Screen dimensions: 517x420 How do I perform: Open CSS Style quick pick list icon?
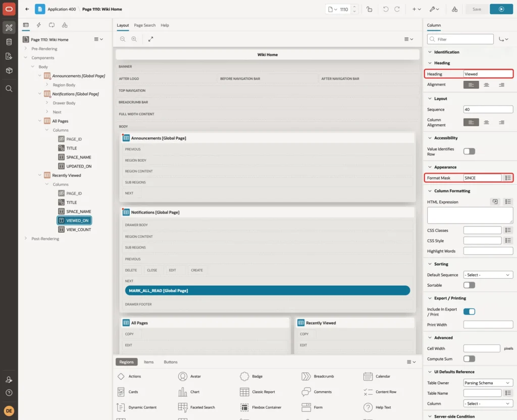point(508,241)
